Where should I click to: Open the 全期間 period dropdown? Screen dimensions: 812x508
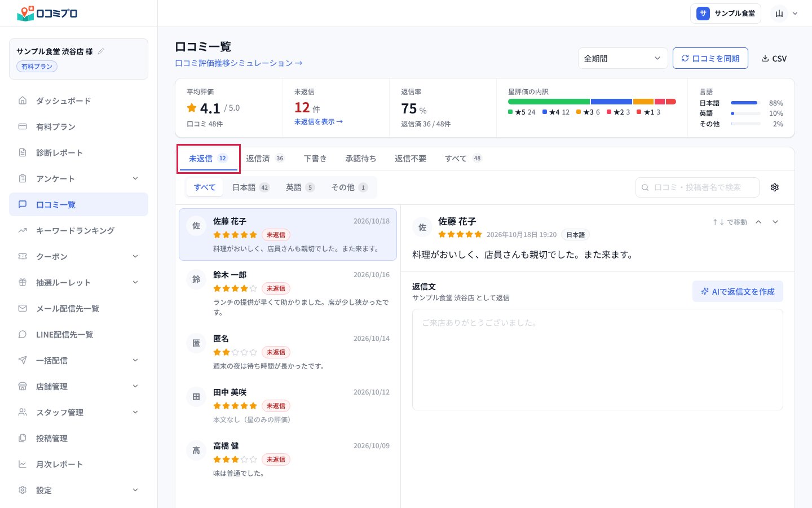(623, 58)
